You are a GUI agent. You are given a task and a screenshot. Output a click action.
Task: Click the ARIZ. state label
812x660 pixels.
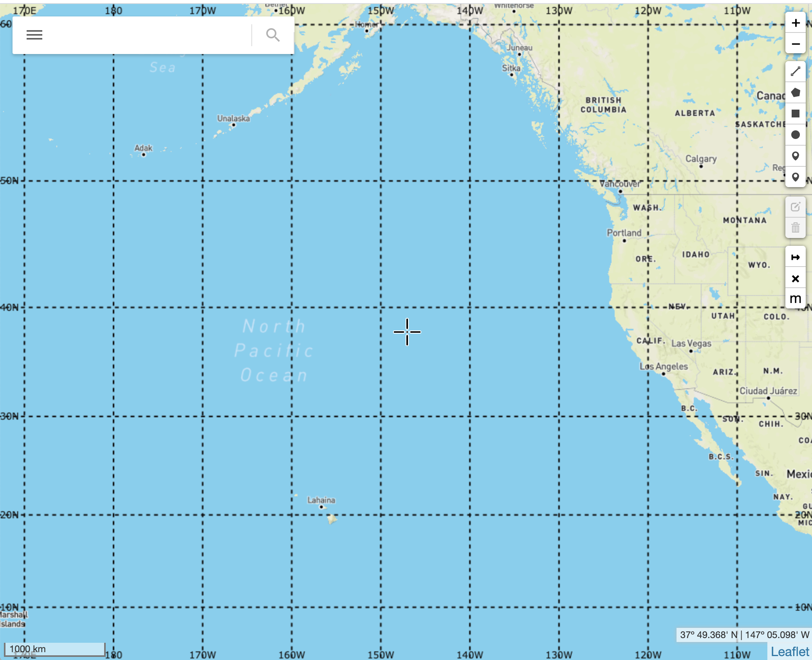point(724,372)
